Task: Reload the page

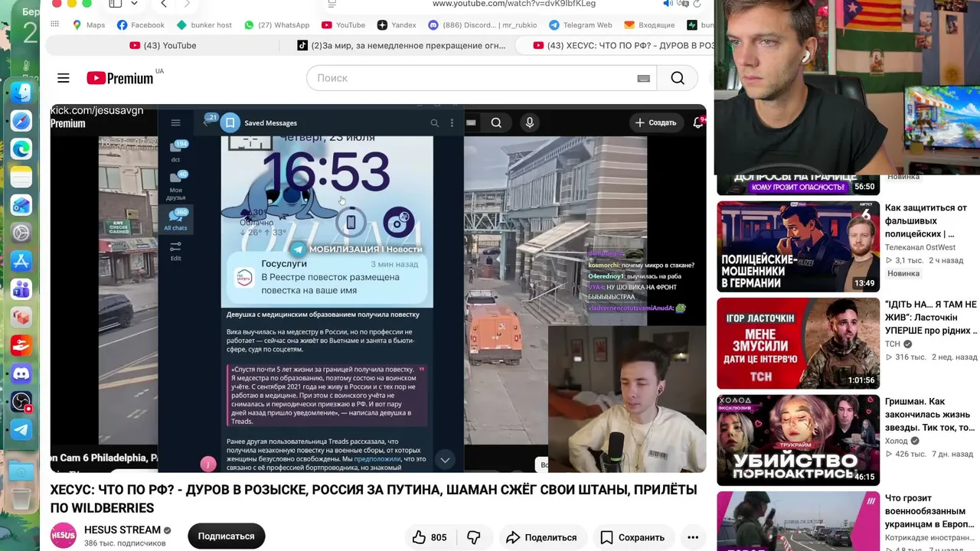Action: pos(697,4)
